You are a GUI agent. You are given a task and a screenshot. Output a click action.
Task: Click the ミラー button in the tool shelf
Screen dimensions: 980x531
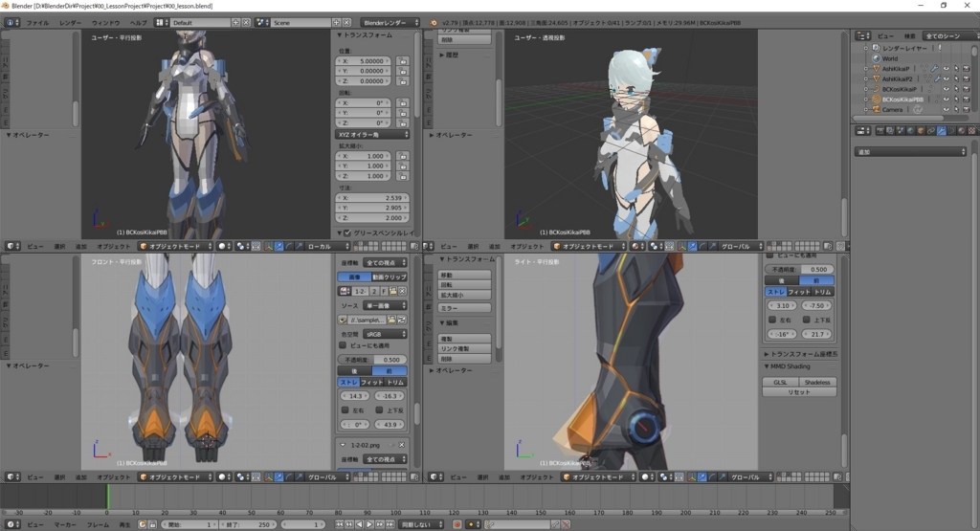click(464, 308)
